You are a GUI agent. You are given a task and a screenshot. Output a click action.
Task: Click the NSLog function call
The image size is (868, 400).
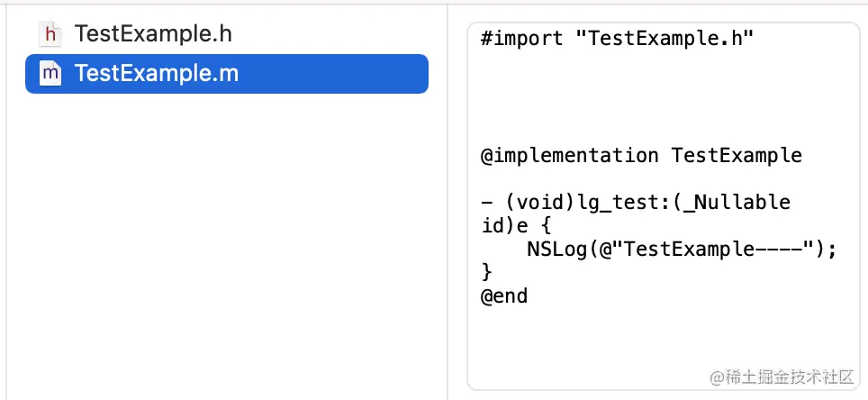tap(555, 249)
